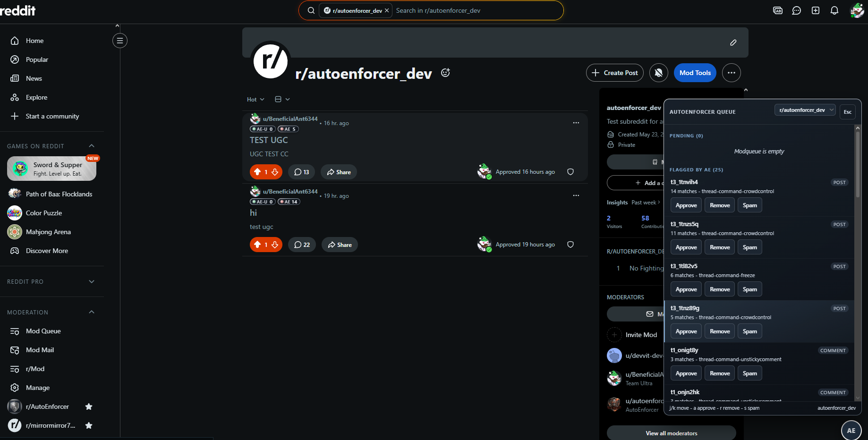868x440 pixels.
Task: Remove flagged post t3_1tnzs5q
Action: click(720, 247)
